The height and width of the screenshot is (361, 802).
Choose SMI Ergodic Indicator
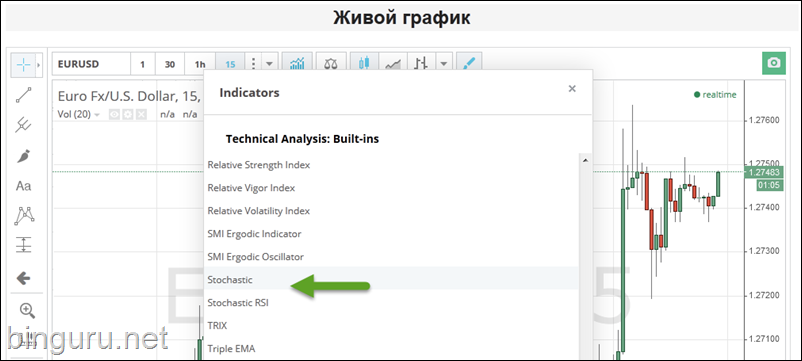pyautogui.click(x=391, y=234)
